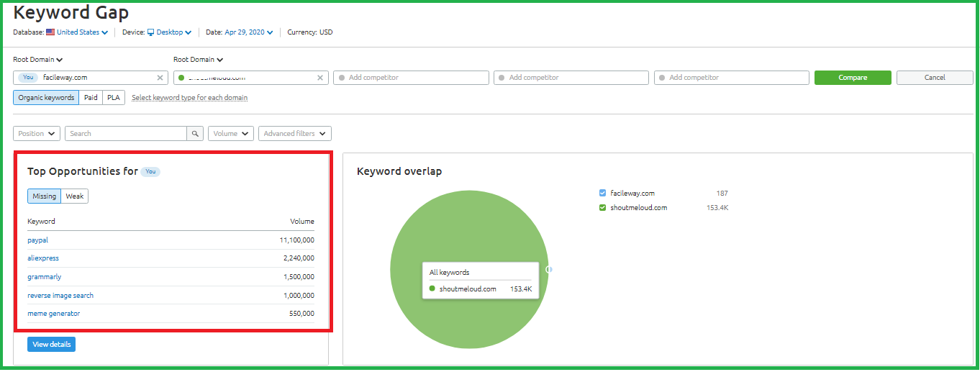Clear the facileway.com domain field
The height and width of the screenshot is (372, 980).
[x=160, y=78]
